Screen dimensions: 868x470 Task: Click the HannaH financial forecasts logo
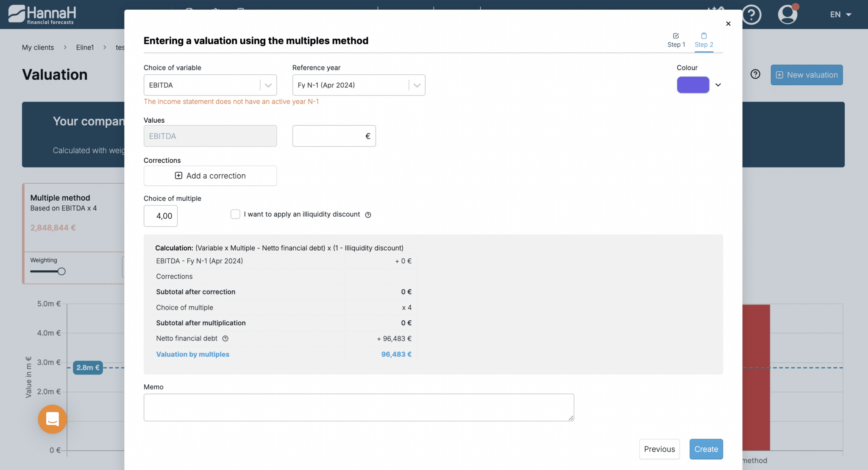42,14
